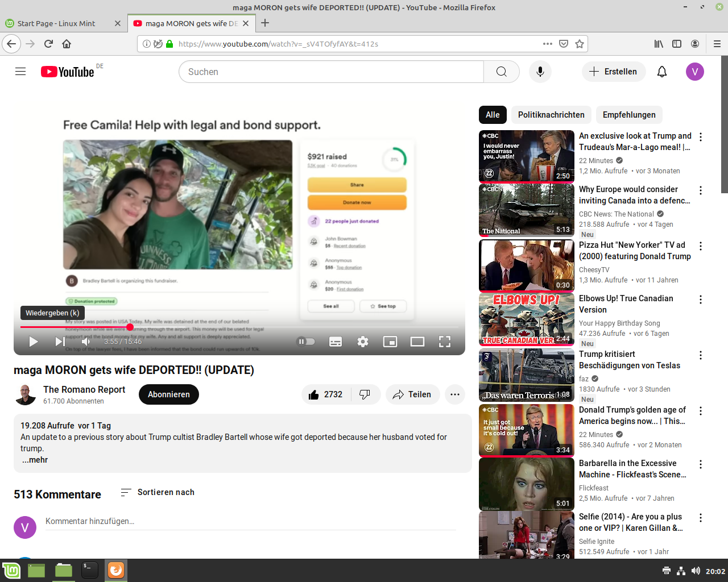Image resolution: width=728 pixels, height=582 pixels.
Task: Open options for Trump kritisiert Beschädigungen video
Action: pos(701,355)
